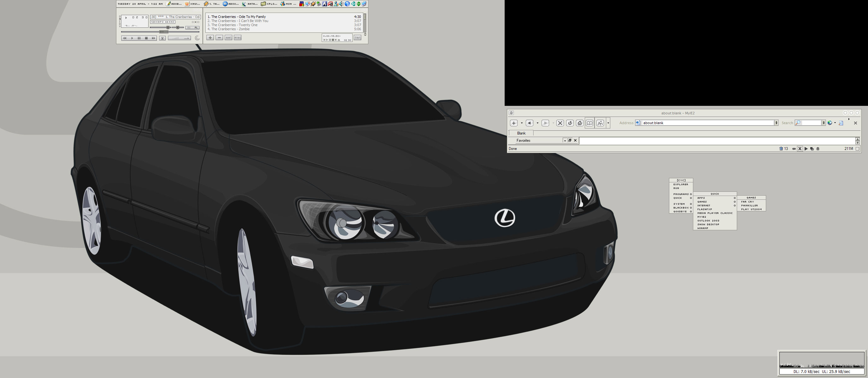
Task: Click the magnifier page search icon in MyIE2
Action: (842, 123)
